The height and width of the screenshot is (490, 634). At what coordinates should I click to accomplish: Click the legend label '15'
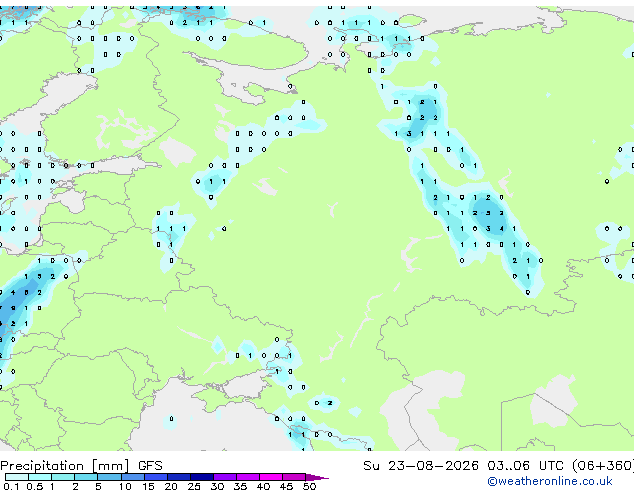(x=148, y=486)
